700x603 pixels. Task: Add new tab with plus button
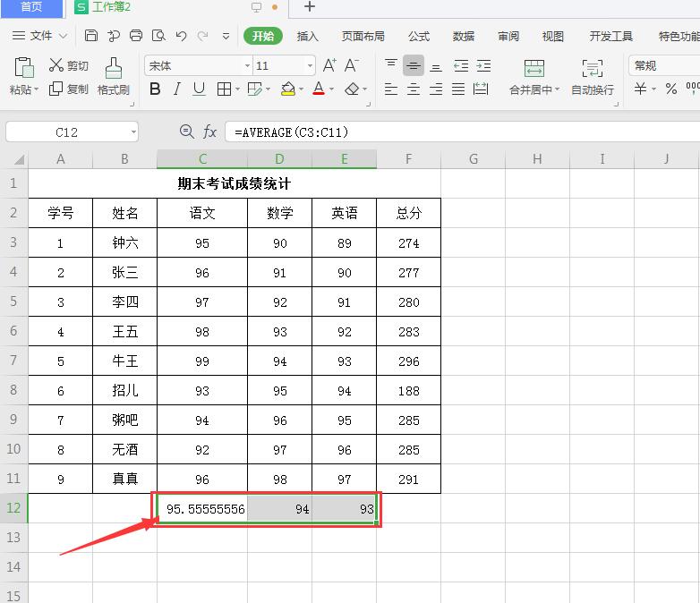point(310,7)
